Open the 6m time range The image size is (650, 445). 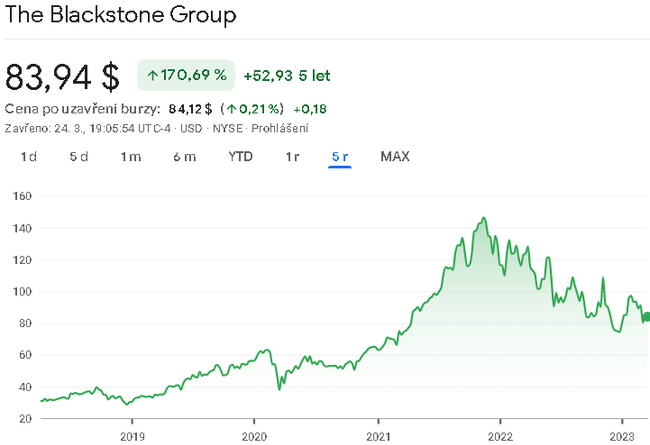[x=184, y=157]
